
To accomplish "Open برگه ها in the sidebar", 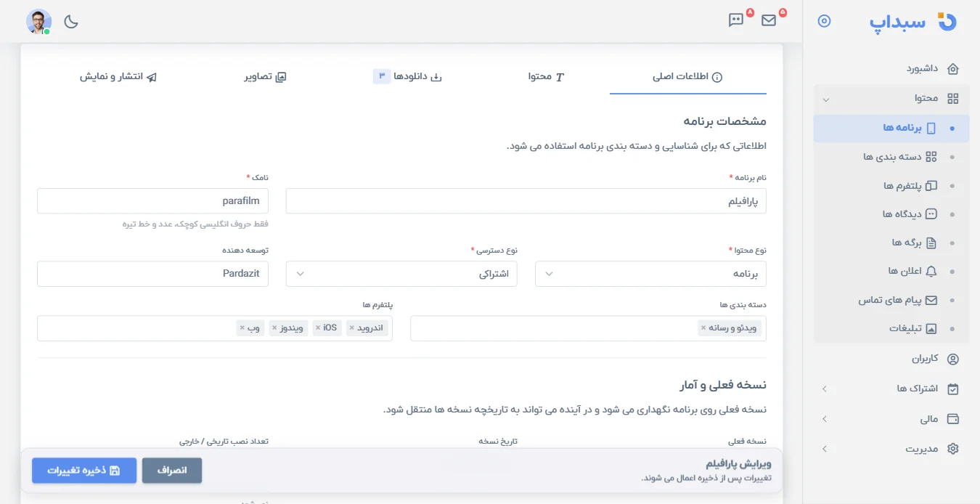I will (891, 243).
